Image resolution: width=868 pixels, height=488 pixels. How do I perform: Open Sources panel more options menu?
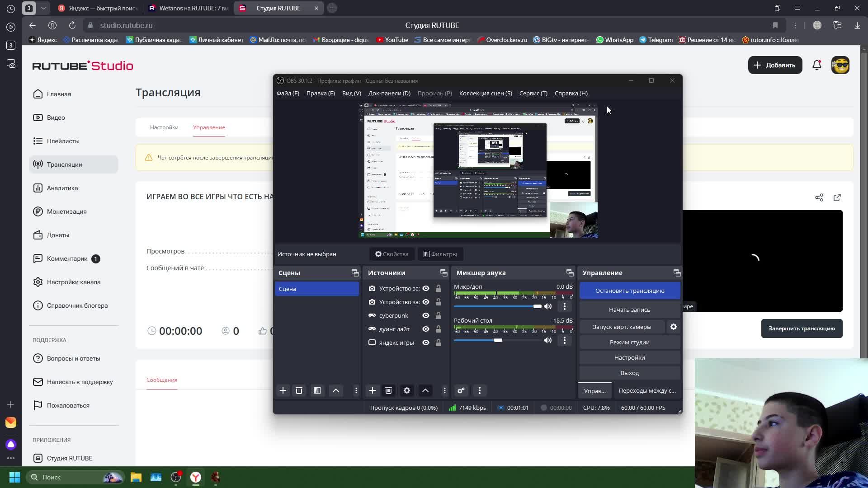point(445,390)
